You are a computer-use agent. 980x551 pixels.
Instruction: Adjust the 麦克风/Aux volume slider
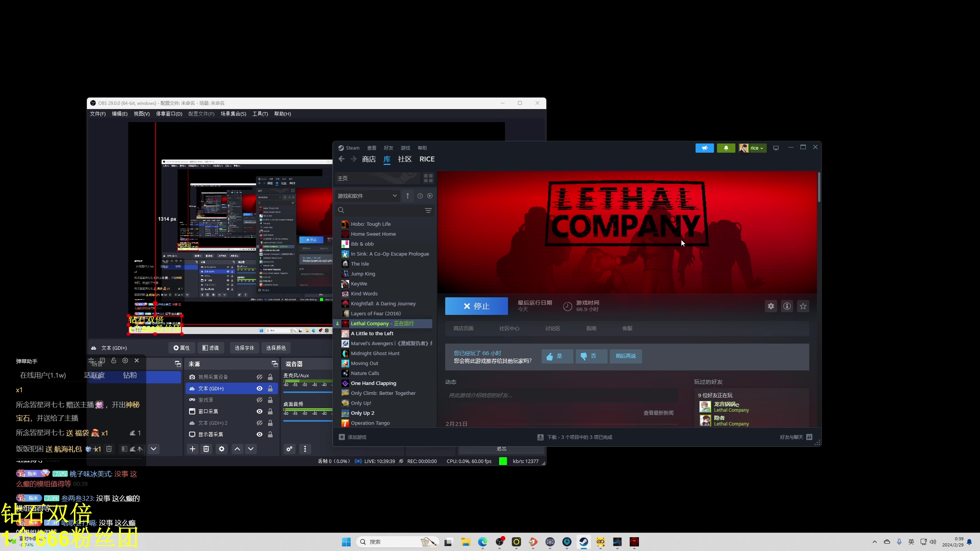[x=307, y=392]
